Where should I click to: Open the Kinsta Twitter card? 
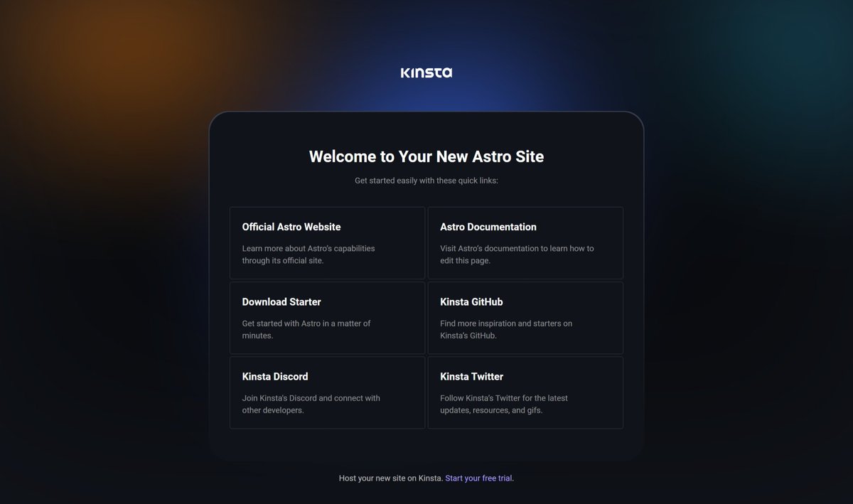pos(525,392)
